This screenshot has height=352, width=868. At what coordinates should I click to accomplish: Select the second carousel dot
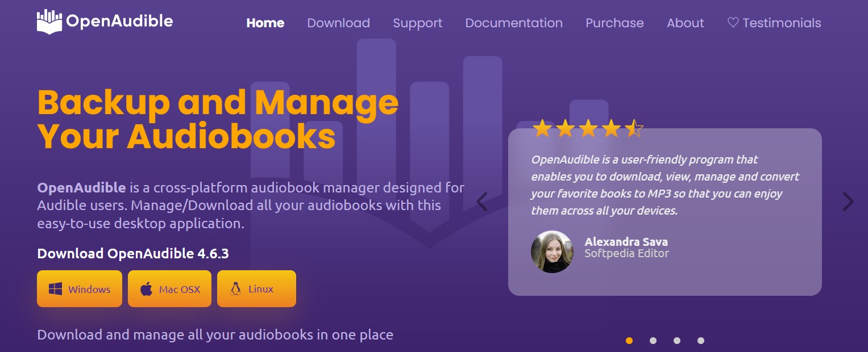pos(653,341)
